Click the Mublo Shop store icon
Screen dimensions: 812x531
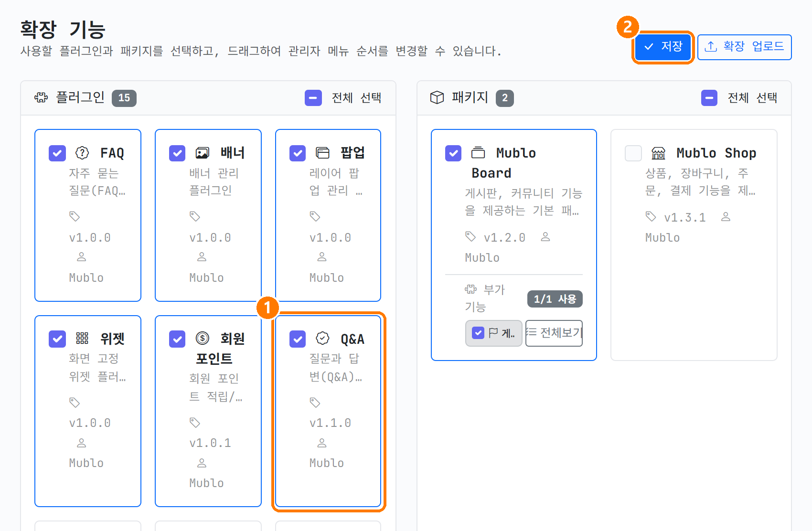[659, 153]
